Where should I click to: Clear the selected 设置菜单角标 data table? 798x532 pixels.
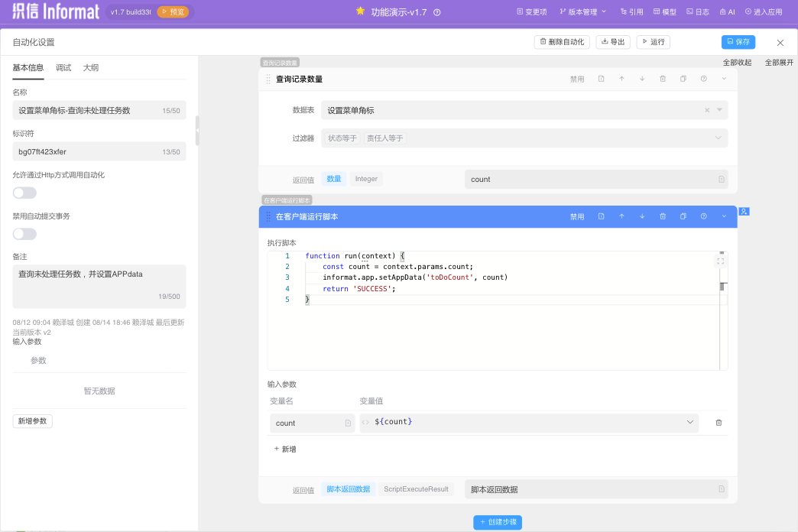point(707,110)
